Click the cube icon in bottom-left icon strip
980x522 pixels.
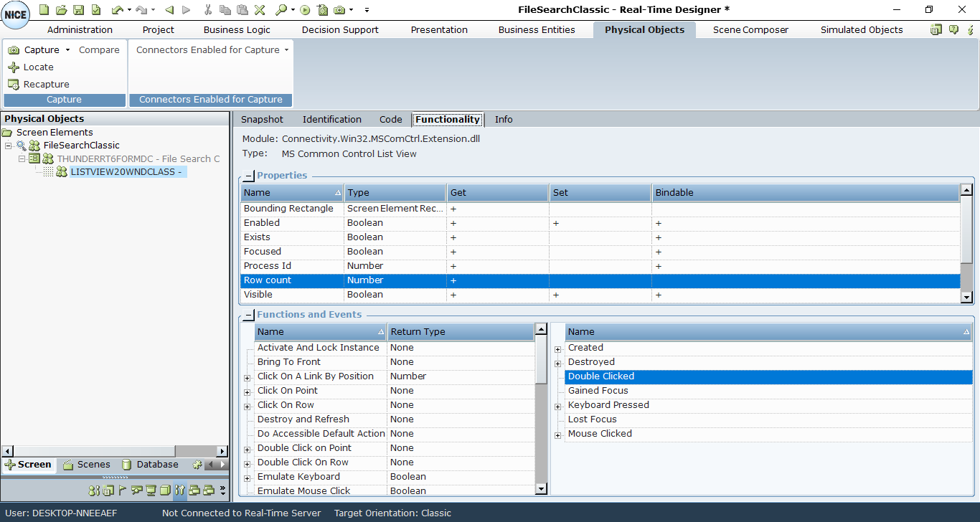(x=165, y=490)
